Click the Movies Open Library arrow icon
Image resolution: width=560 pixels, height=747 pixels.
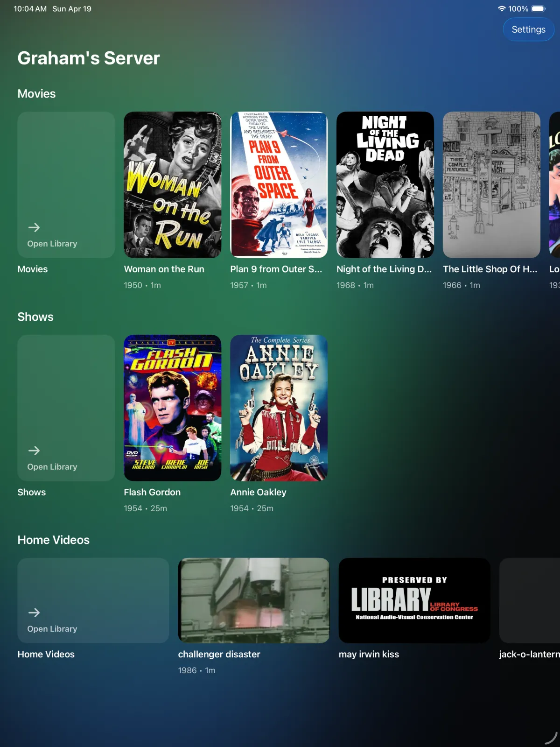pos(34,227)
